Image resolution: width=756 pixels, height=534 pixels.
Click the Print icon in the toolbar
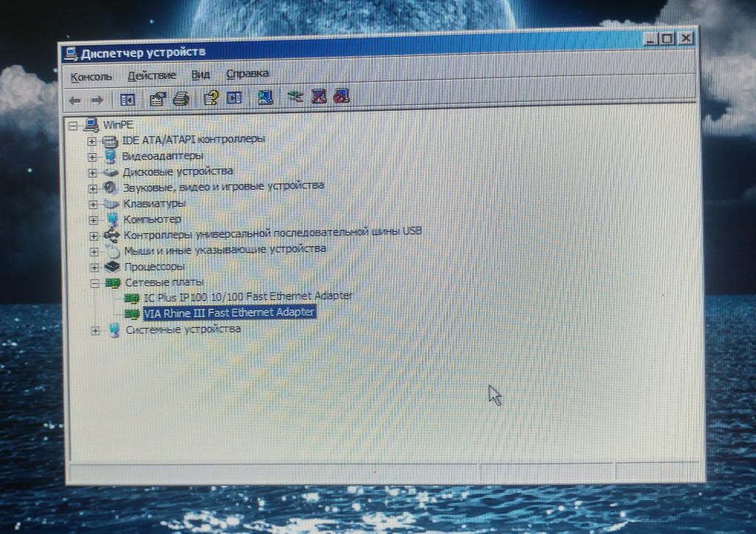(181, 99)
